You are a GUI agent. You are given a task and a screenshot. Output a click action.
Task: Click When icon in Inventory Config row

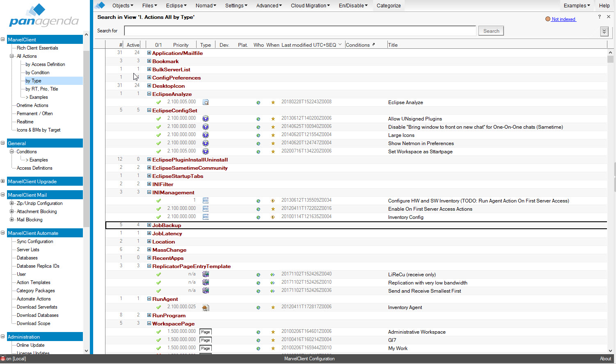pyautogui.click(x=273, y=217)
